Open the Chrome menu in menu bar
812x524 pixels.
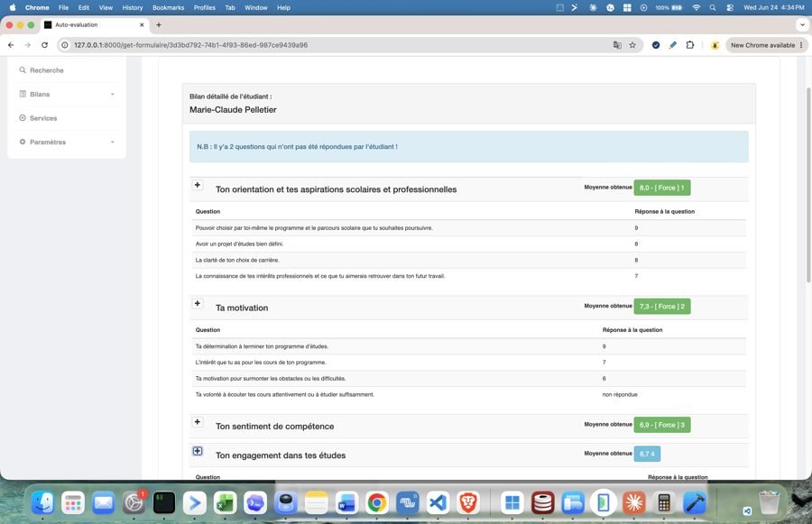click(37, 8)
